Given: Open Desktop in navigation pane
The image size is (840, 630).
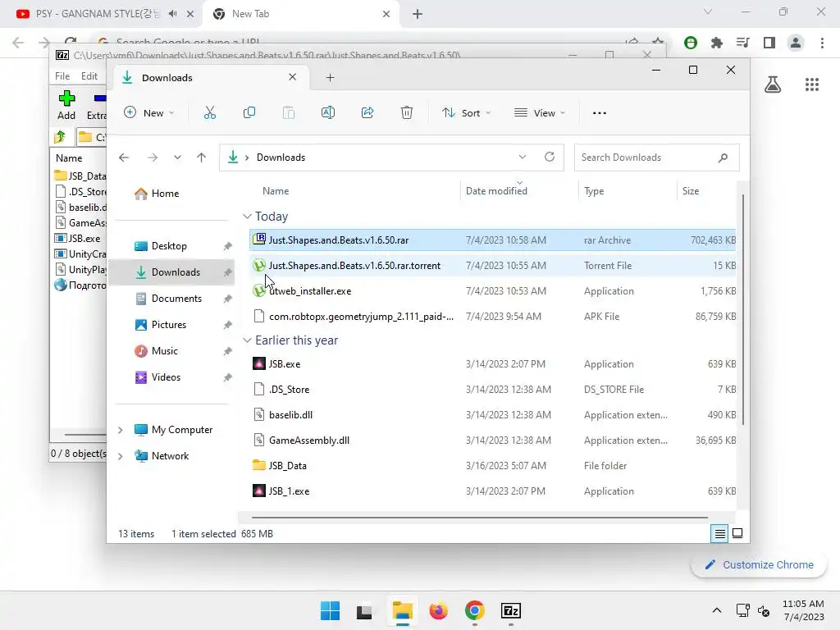Looking at the screenshot, I should 169,246.
